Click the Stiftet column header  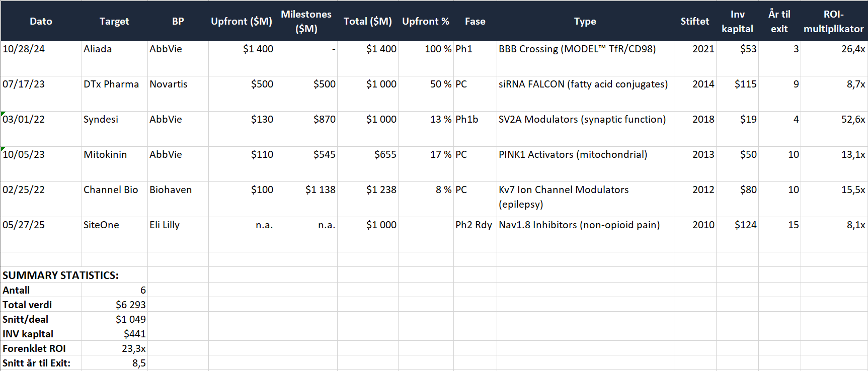point(694,21)
